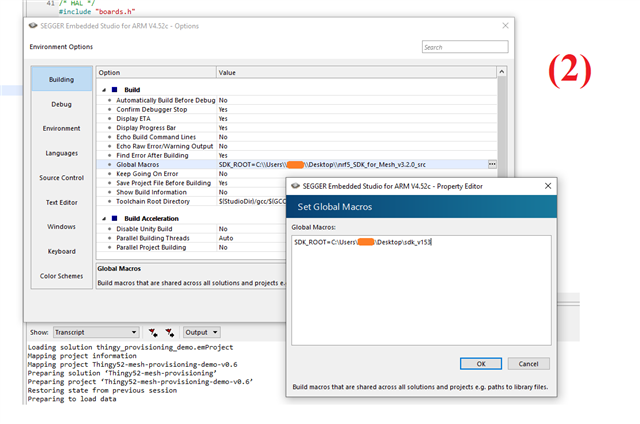Click the Options search field
The height and width of the screenshot is (424, 640).
tap(465, 47)
